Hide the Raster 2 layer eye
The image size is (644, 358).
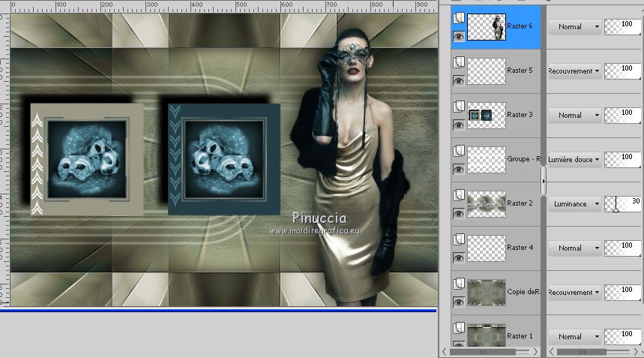pos(458,213)
